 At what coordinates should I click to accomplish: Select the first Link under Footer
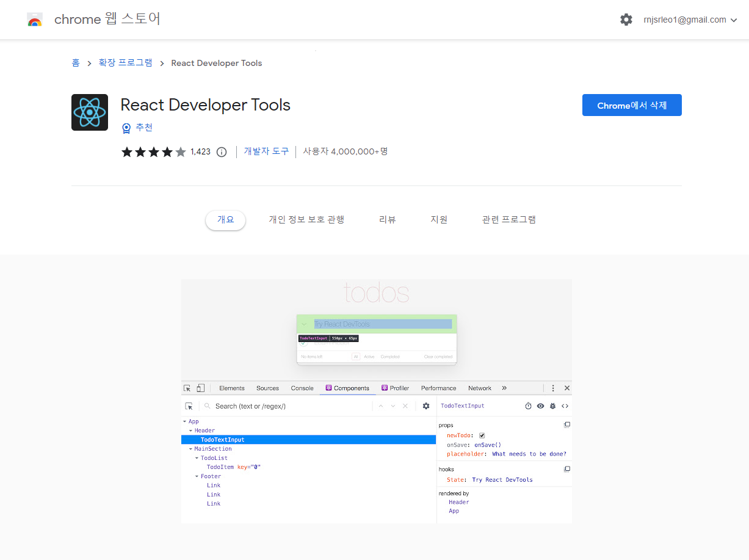coord(214,485)
